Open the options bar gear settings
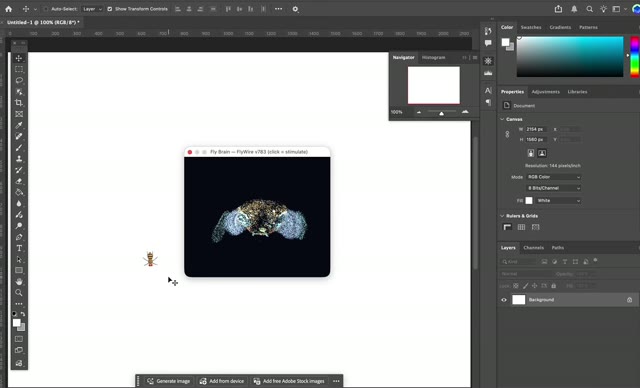 tap(295, 9)
